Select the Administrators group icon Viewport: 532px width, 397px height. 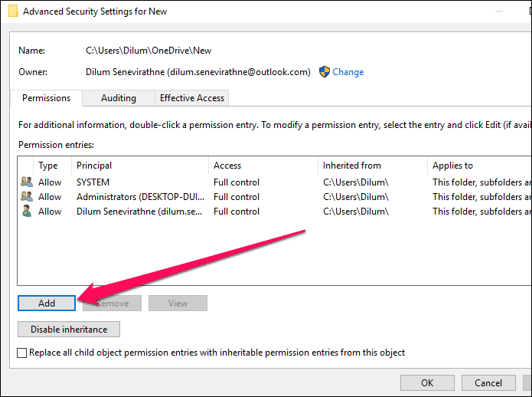coord(27,196)
